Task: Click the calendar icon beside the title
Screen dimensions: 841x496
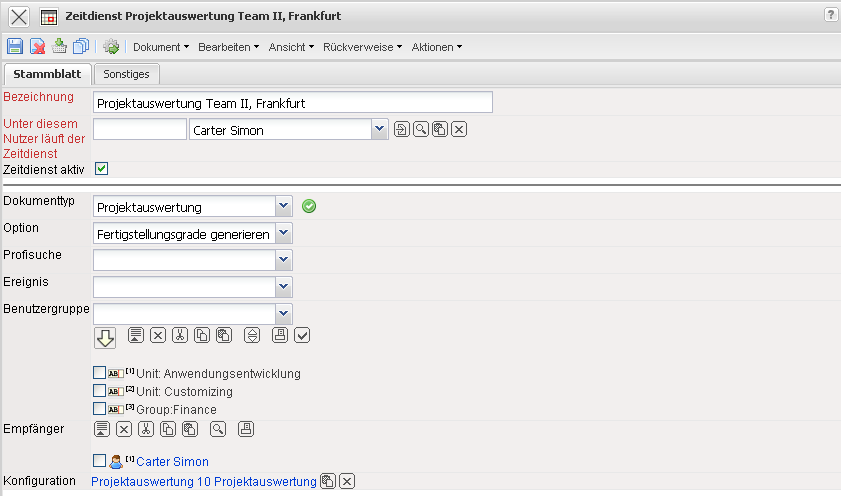Action: pyautogui.click(x=49, y=17)
